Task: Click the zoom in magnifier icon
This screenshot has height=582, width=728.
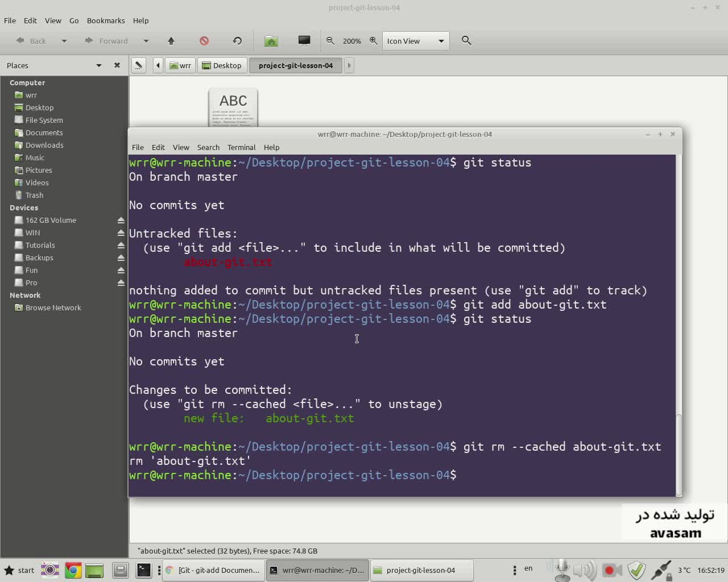Action: [x=374, y=41]
